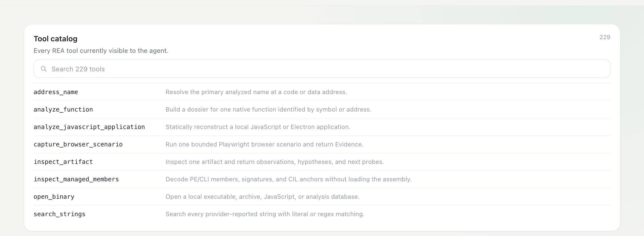Choose capture_browser_scenario from the catalog
This screenshot has height=236, width=644.
pyautogui.click(x=322, y=144)
